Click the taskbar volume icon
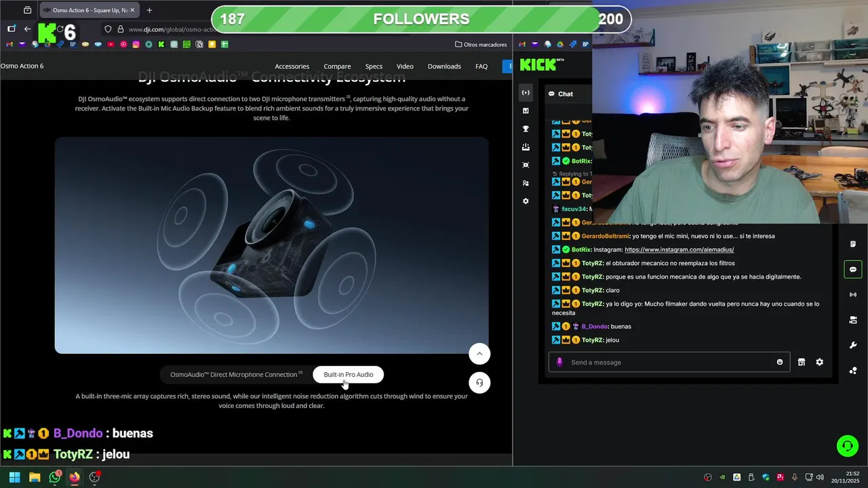Viewport: 868px width, 488px height. coord(820,477)
